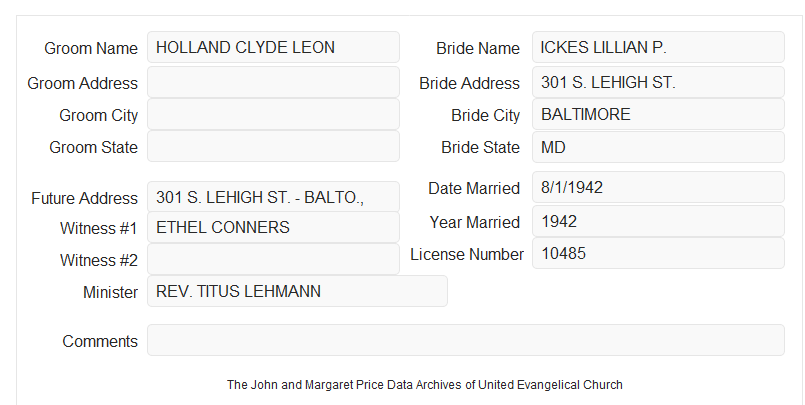Select the Bride Name field
805x405 pixels.
tap(658, 47)
